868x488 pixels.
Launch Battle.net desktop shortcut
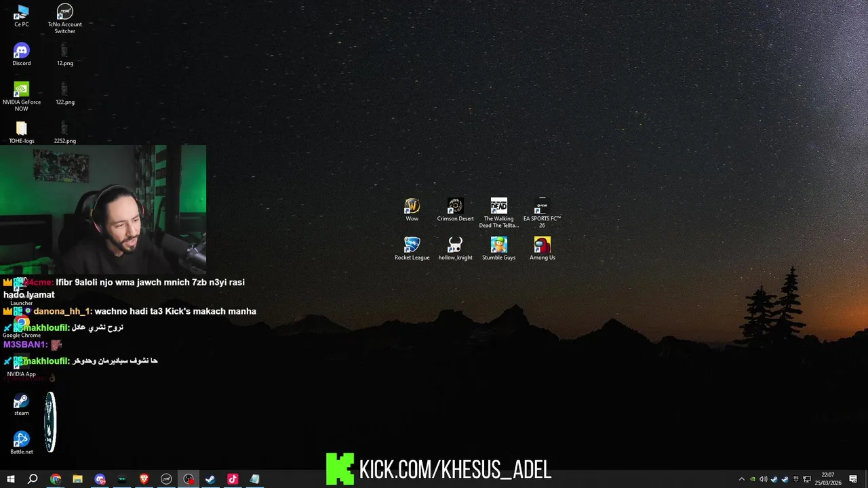tap(22, 443)
